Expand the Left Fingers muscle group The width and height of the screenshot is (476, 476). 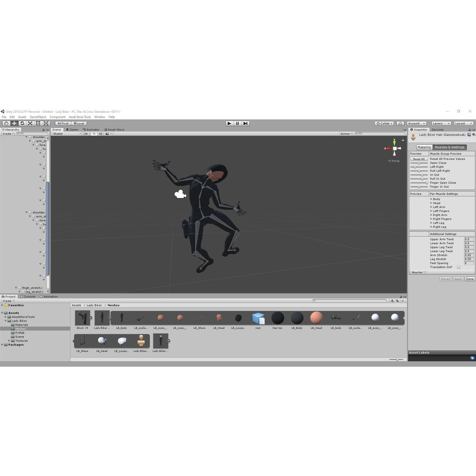431,211
